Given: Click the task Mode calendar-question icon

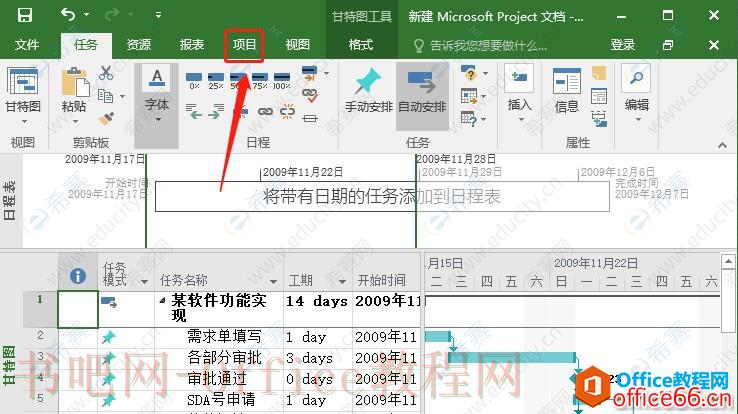Looking at the screenshot, I should [x=469, y=119].
